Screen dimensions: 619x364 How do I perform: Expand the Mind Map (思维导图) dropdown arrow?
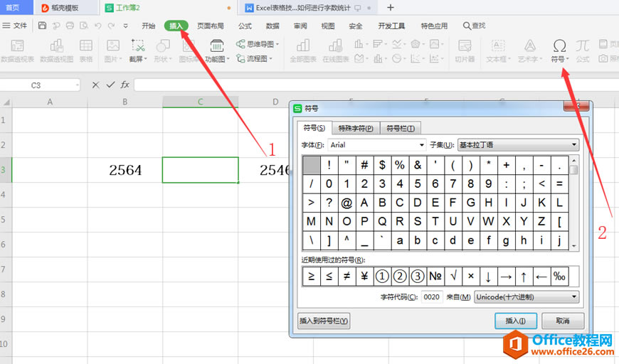(x=277, y=44)
